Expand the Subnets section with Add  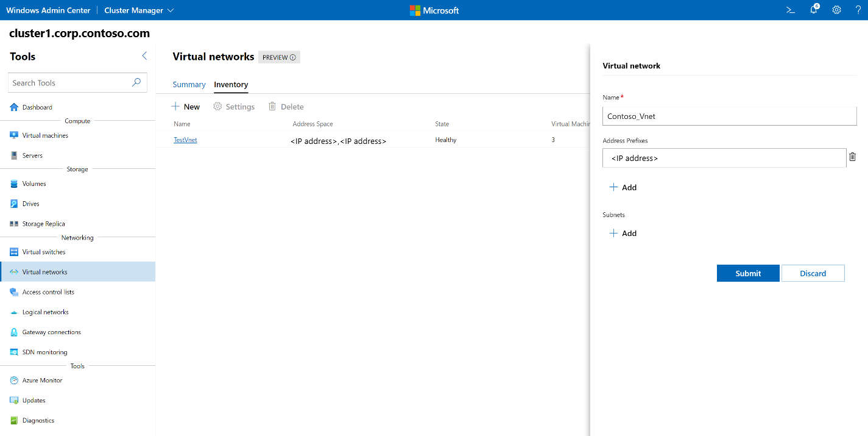623,233
